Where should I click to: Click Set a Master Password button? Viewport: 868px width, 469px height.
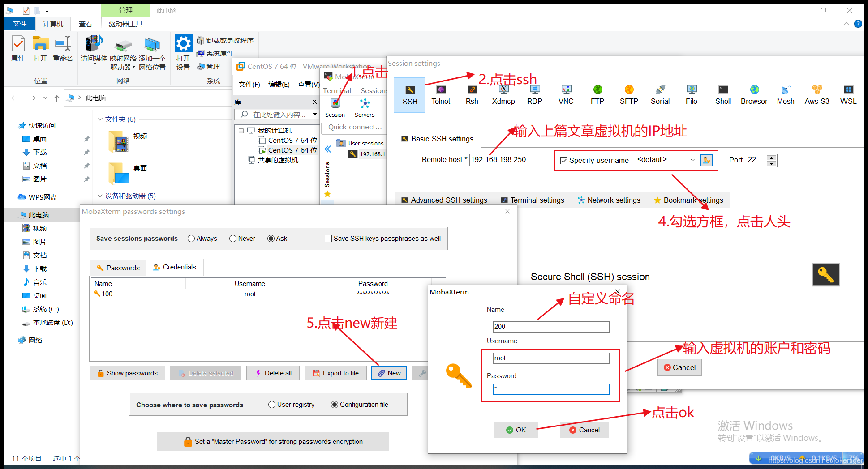(273, 442)
